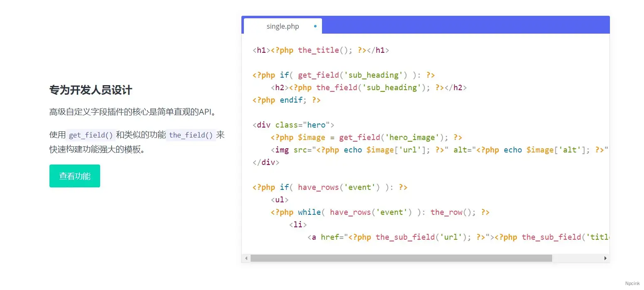The image size is (644, 290).
Task: Click the 查看功能 button
Action: [74, 176]
